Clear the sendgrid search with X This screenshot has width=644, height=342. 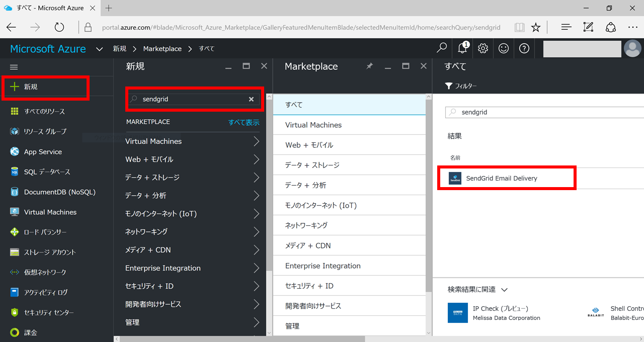point(251,99)
